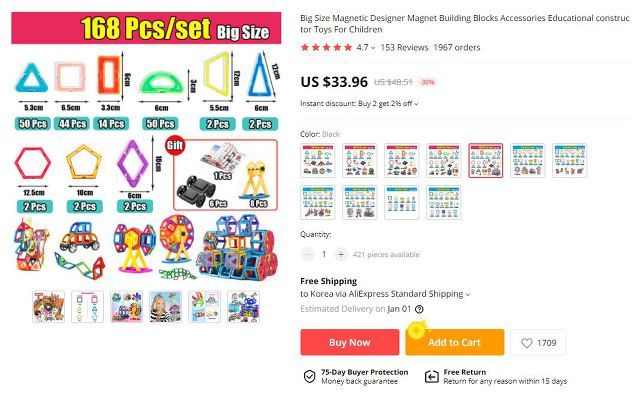Image resolution: width=640 pixels, height=404 pixels.
Task: Open the 153 Reviews link
Action: click(404, 47)
